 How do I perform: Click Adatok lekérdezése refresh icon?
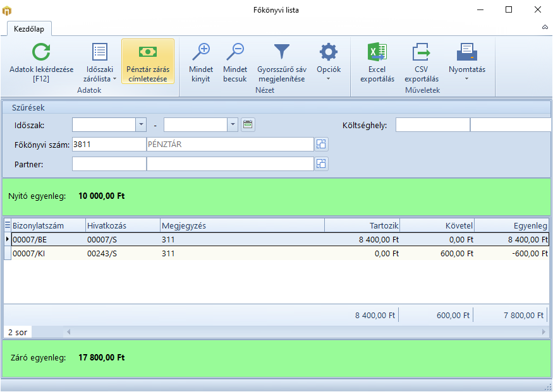click(x=41, y=52)
